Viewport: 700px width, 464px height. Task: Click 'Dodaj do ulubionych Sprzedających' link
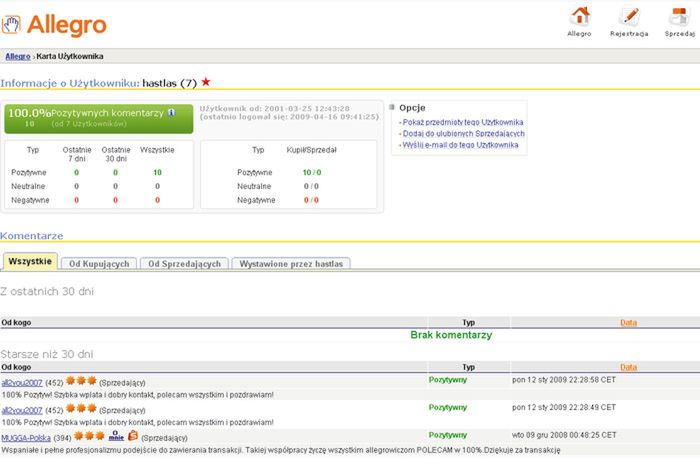pos(463,134)
